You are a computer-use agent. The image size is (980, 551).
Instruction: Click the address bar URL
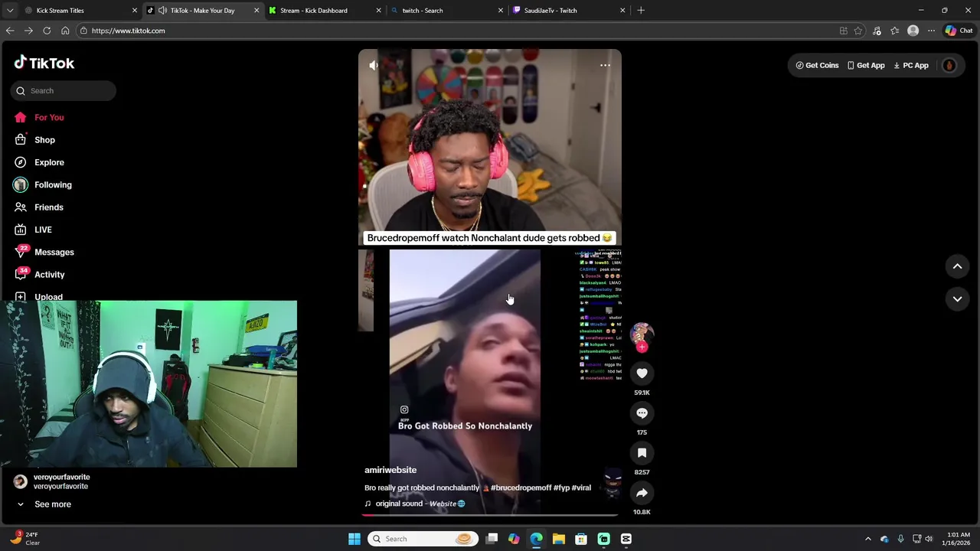(128, 31)
